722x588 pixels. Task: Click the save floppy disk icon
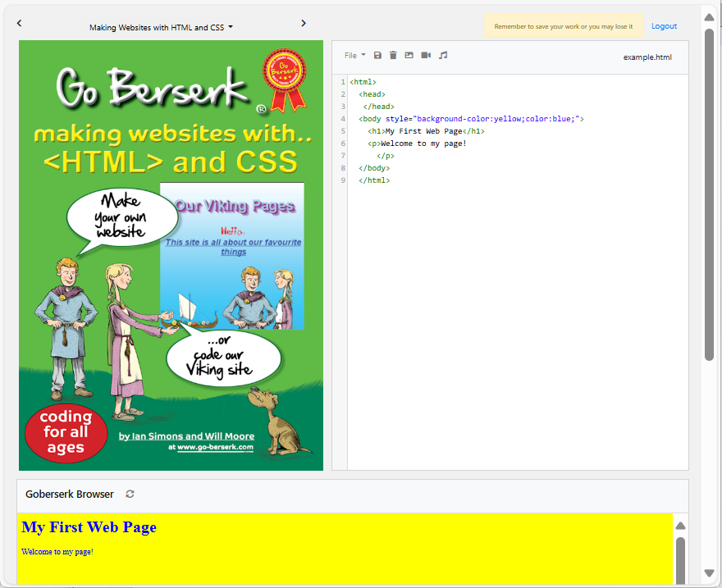377,55
